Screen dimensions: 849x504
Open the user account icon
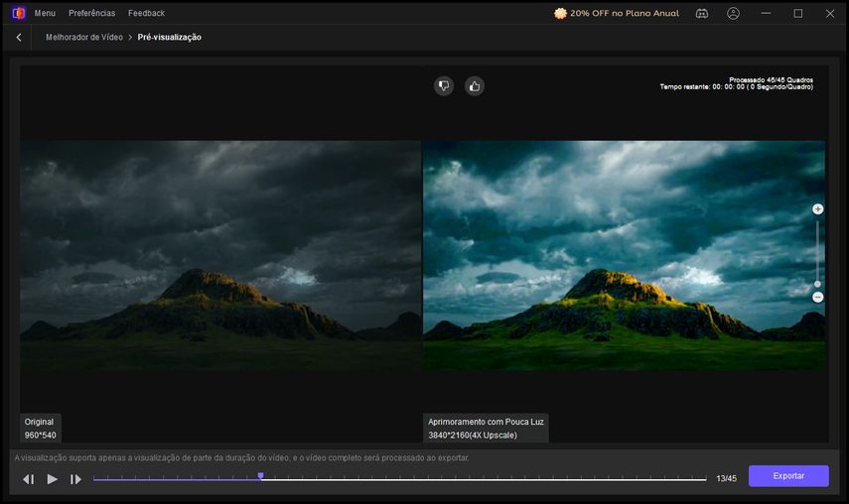(733, 14)
